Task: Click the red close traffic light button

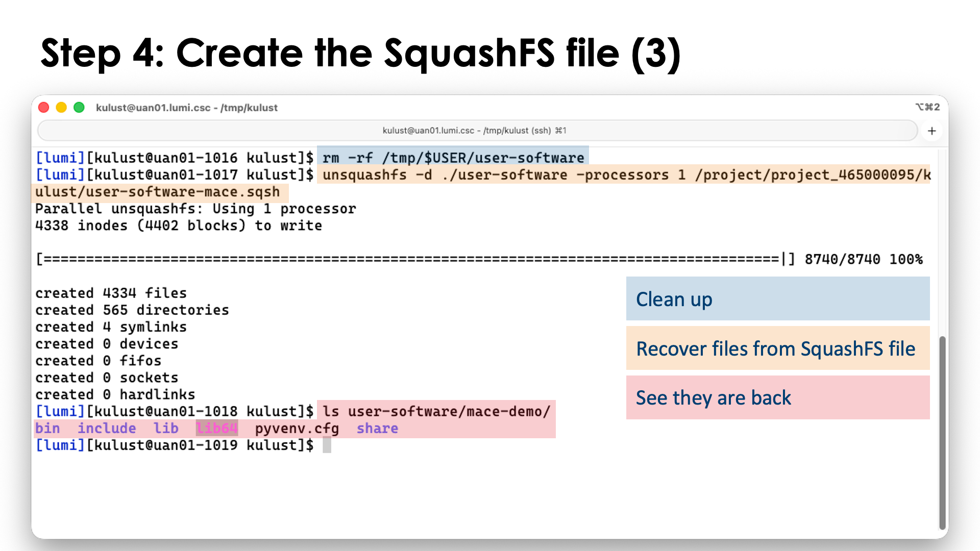Action: click(44, 108)
